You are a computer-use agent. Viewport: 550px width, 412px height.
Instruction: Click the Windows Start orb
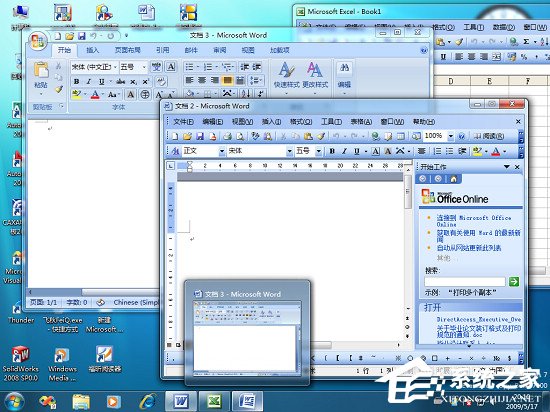click(14, 400)
